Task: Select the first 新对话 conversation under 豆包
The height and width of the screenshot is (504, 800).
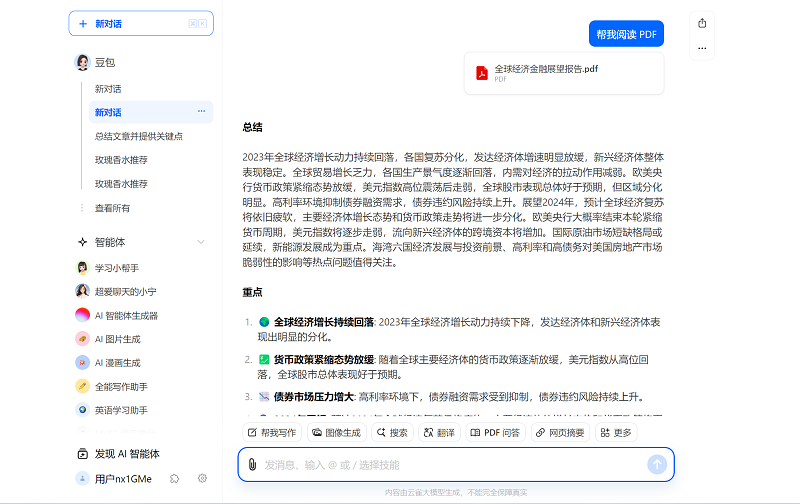Action: (108, 89)
